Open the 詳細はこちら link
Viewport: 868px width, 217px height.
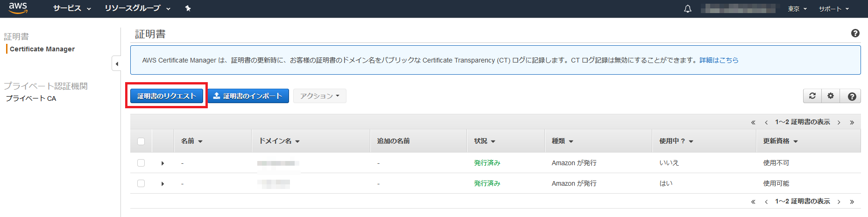pyautogui.click(x=719, y=60)
